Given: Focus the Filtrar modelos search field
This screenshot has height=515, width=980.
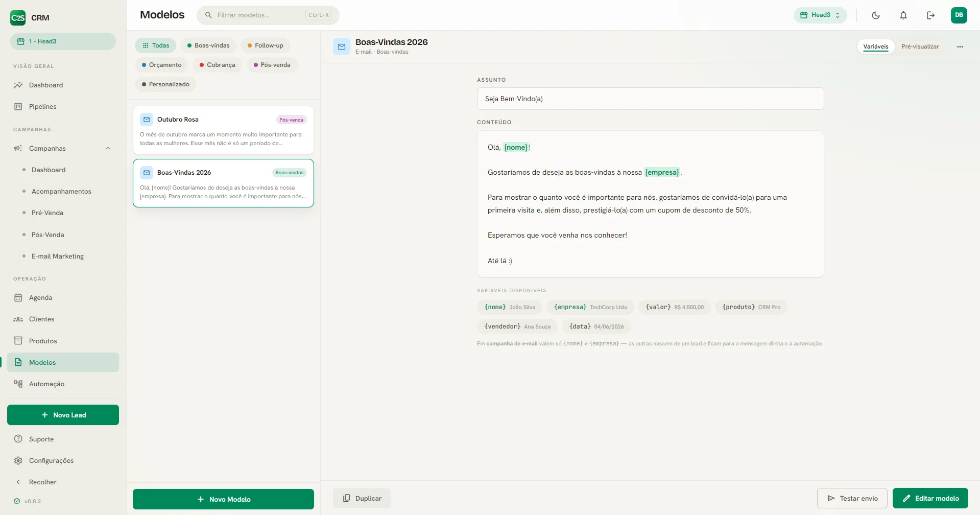Looking at the screenshot, I should point(268,15).
